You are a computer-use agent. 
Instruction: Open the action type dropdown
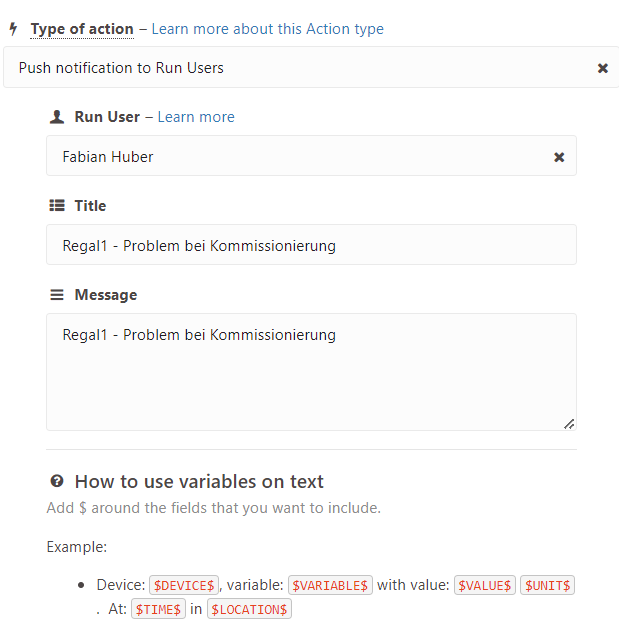coord(300,68)
